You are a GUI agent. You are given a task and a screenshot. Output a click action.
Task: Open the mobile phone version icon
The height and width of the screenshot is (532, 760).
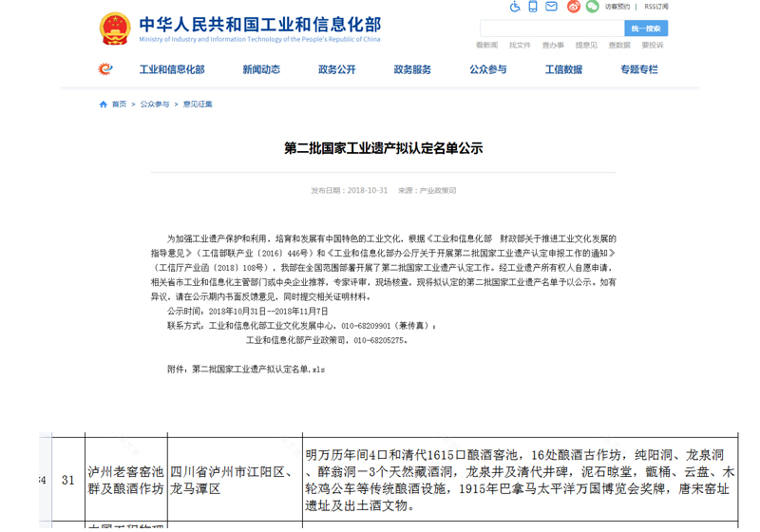(534, 7)
